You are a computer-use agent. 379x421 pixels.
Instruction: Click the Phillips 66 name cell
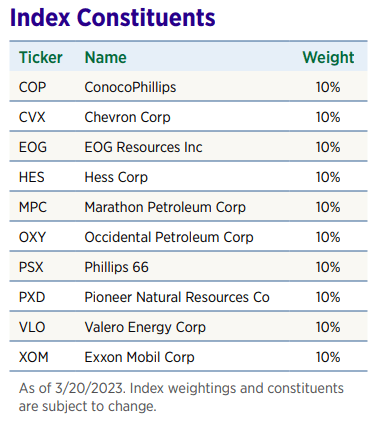116,268
